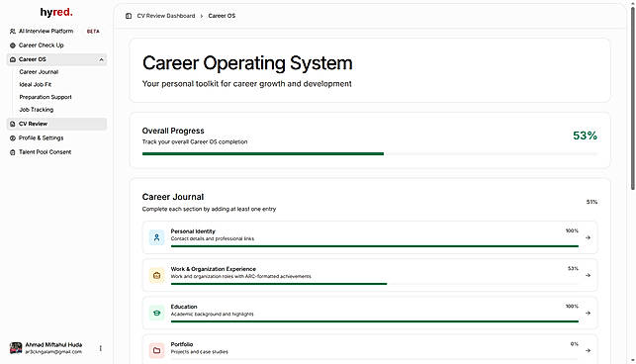Click 'Academic background and highlights' text
This screenshot has width=636, height=364.
[212, 315]
